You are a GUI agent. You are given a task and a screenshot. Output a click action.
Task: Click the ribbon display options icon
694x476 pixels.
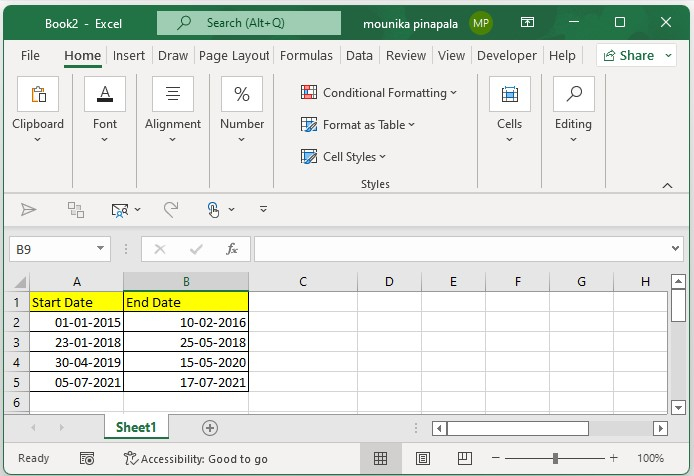[527, 22]
